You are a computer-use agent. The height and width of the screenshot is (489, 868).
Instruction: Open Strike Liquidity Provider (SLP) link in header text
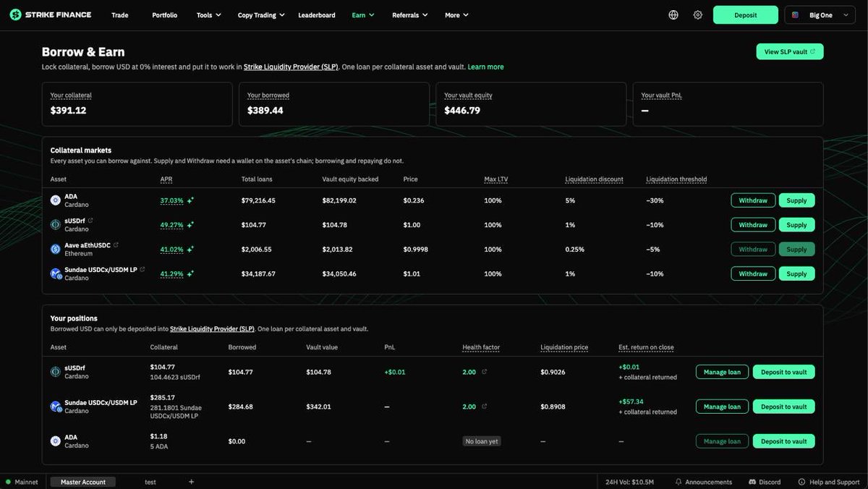tap(291, 67)
